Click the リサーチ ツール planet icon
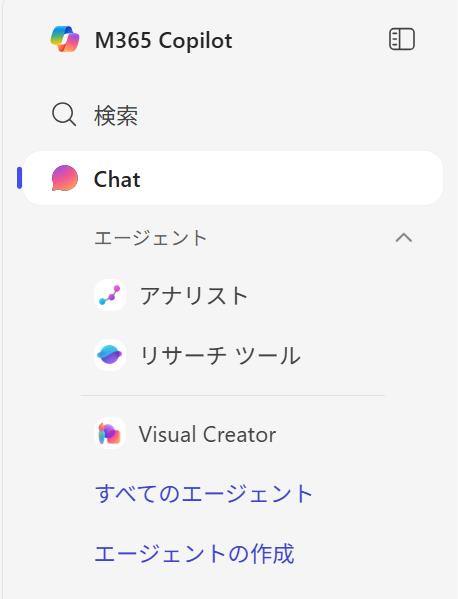Viewport: 458px width, 599px height. [x=110, y=355]
